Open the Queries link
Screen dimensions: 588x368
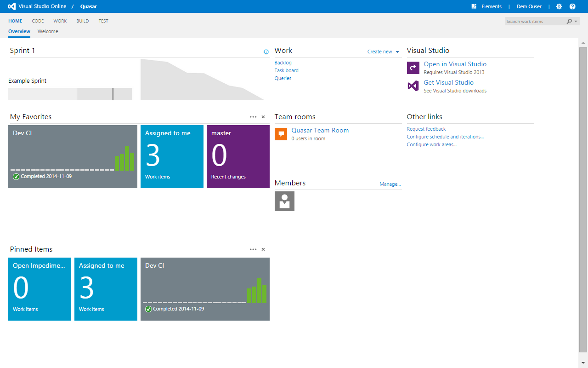point(283,78)
